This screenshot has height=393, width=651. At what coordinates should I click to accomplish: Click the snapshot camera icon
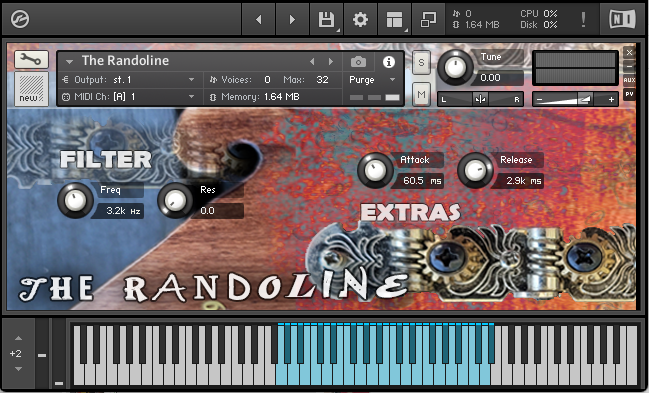[x=358, y=62]
